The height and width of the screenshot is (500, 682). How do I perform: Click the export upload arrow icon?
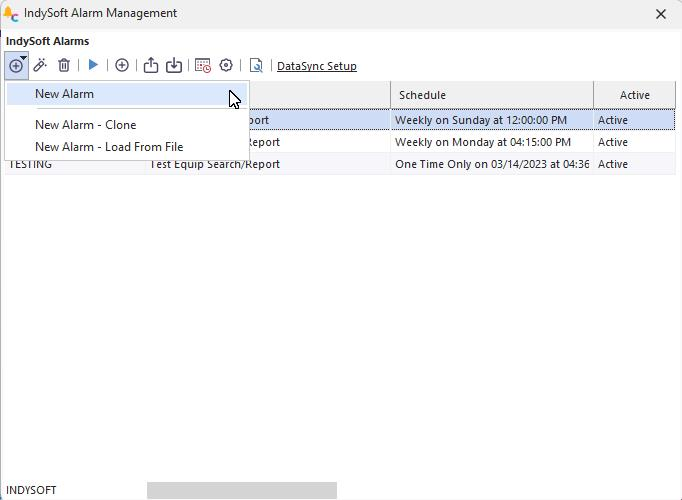pos(151,66)
